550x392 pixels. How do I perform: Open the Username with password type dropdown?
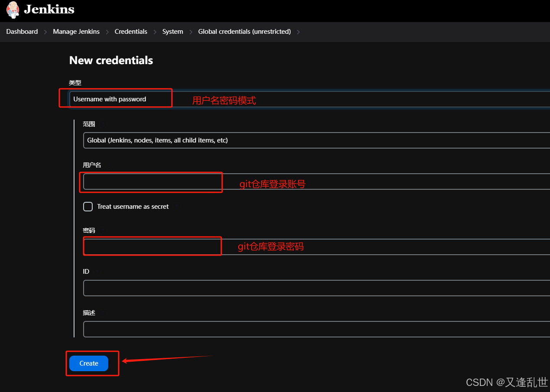tap(310, 99)
